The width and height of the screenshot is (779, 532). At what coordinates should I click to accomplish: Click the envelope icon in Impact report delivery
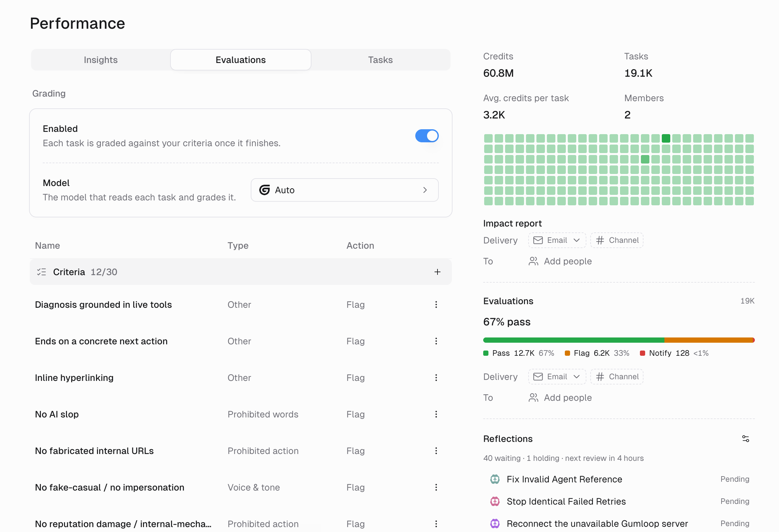(x=538, y=240)
